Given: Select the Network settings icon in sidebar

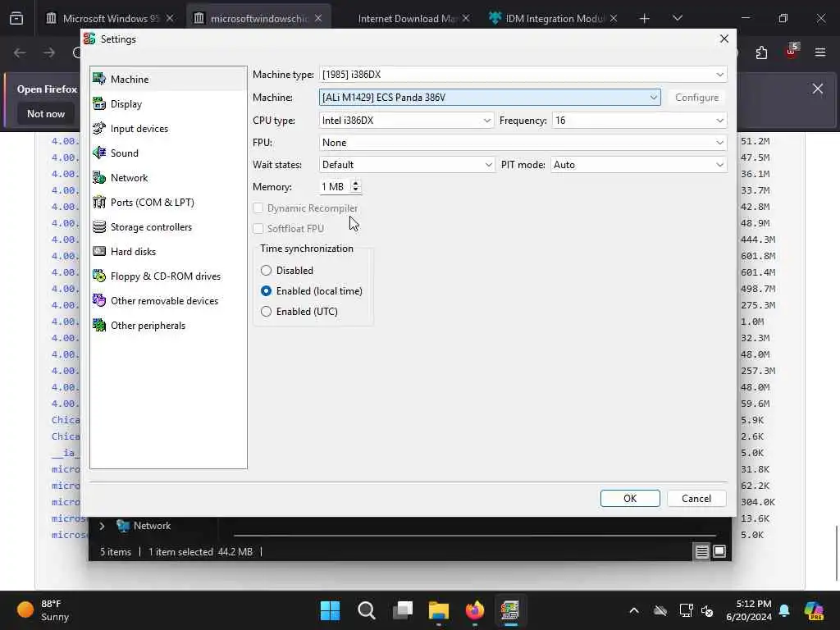Looking at the screenshot, I should (99, 177).
